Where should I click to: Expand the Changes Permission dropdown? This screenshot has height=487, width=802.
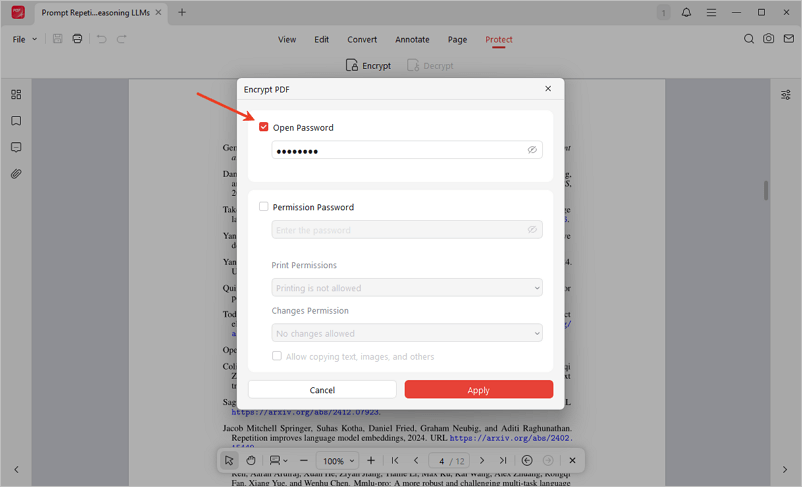point(407,333)
